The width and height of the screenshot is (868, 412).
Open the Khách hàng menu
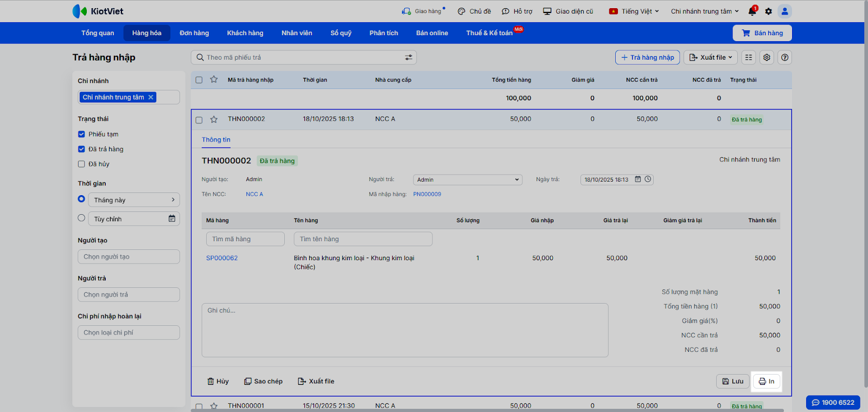point(245,33)
